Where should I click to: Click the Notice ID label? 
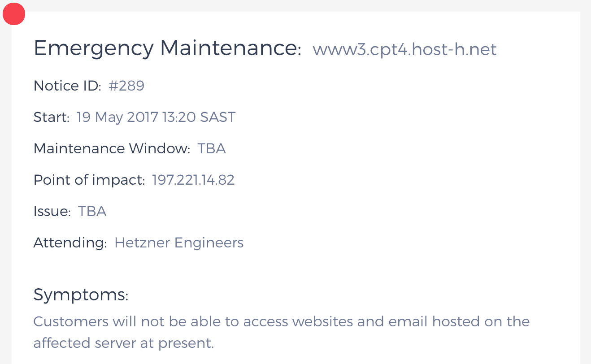click(x=67, y=86)
